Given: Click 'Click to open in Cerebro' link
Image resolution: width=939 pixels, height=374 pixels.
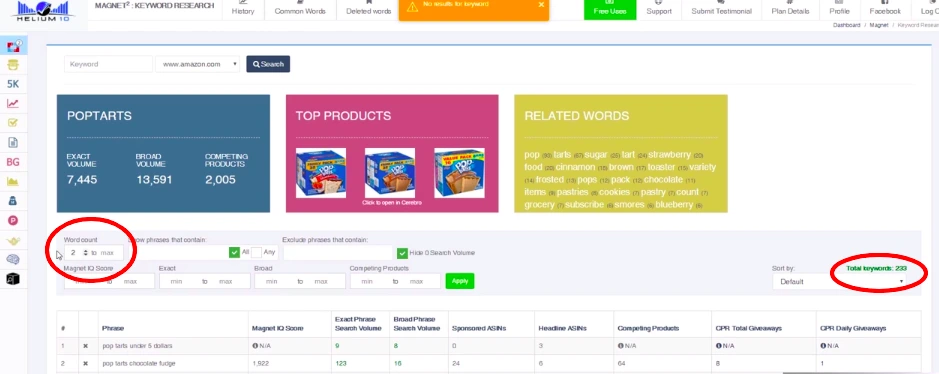Looking at the screenshot, I should click(x=392, y=203).
